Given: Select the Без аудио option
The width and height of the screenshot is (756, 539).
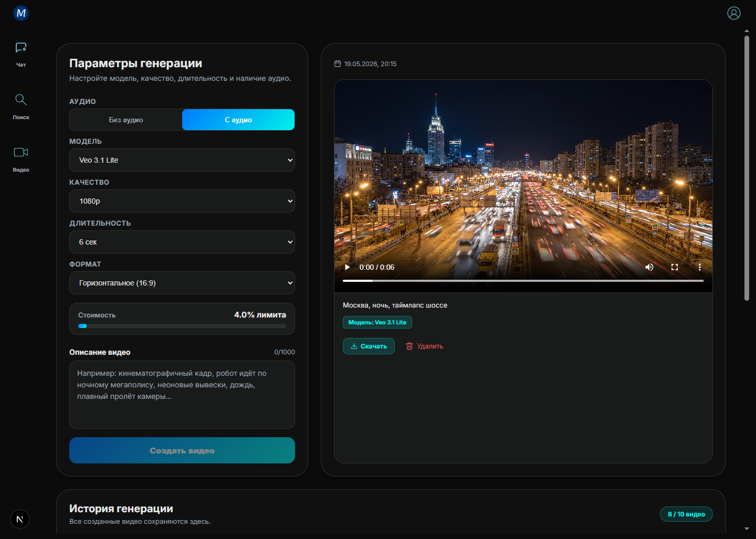Looking at the screenshot, I should pos(126,120).
